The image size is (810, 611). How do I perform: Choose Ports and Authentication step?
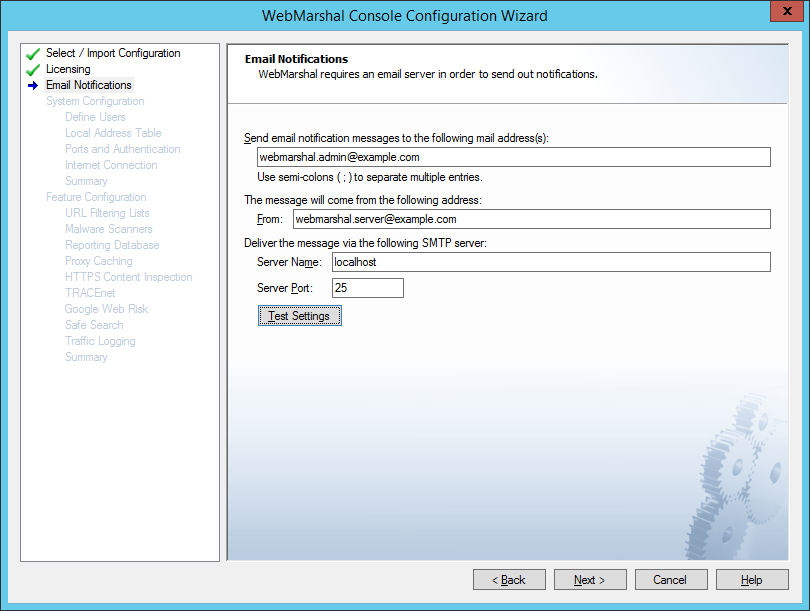point(122,149)
